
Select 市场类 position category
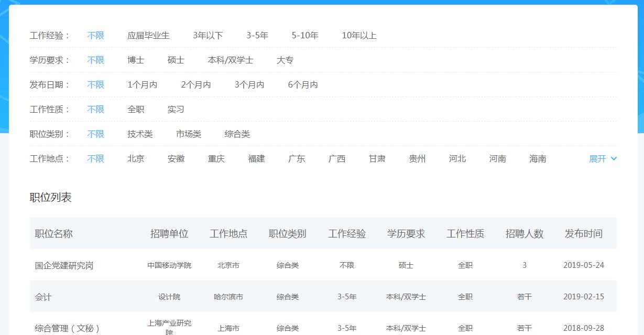coord(189,134)
